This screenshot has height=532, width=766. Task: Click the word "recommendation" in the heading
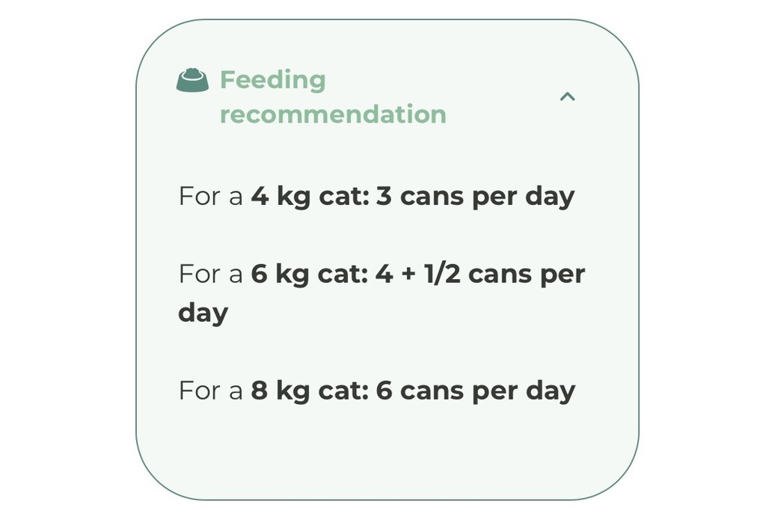pyautogui.click(x=333, y=114)
